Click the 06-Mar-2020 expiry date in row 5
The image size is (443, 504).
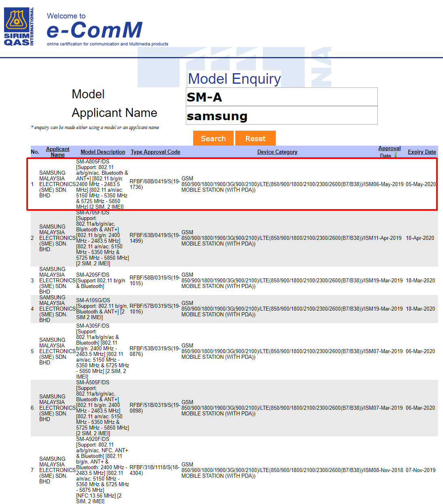coord(420,351)
